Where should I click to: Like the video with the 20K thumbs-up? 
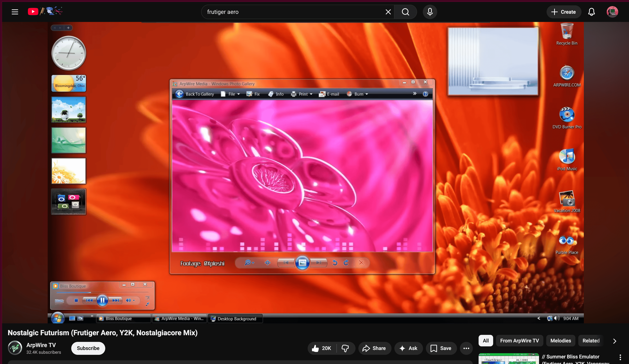[x=322, y=348]
